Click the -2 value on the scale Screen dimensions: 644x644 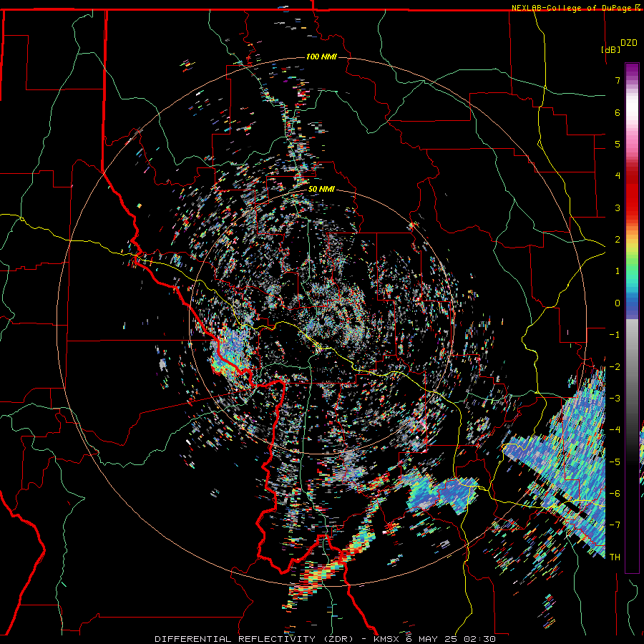[x=615, y=367]
